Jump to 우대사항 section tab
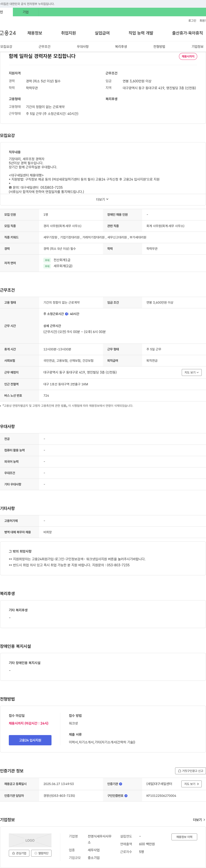Screen dimensions: 206x868 coord(83,47)
